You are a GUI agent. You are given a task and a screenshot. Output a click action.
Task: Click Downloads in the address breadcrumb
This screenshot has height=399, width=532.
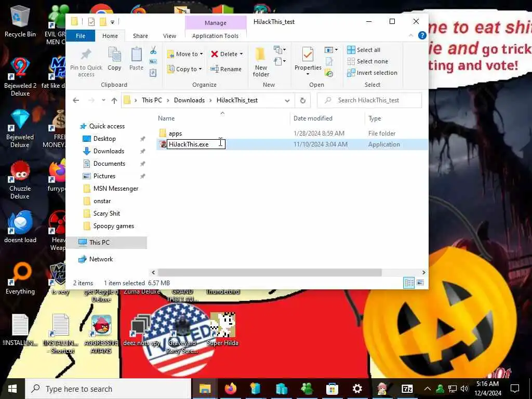[x=189, y=100]
